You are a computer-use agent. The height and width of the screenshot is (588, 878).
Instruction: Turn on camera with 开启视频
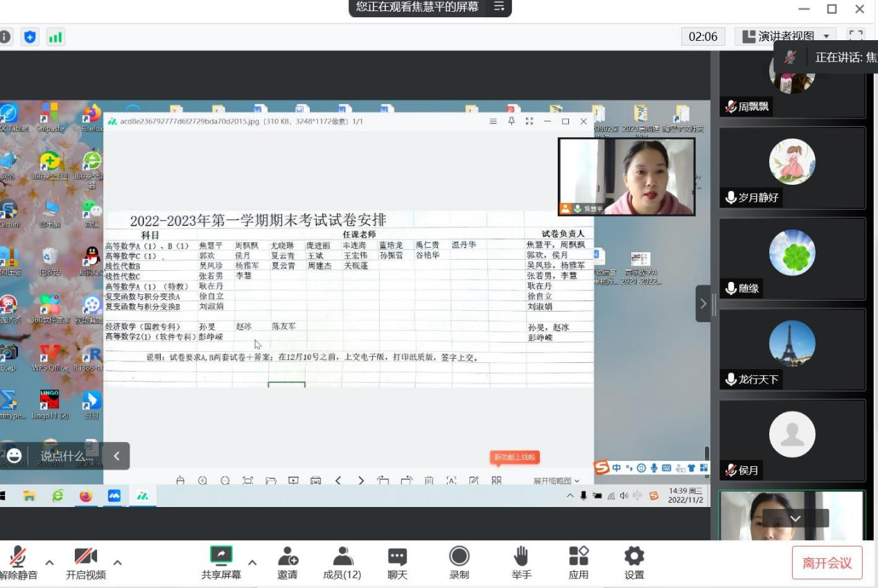click(x=86, y=562)
